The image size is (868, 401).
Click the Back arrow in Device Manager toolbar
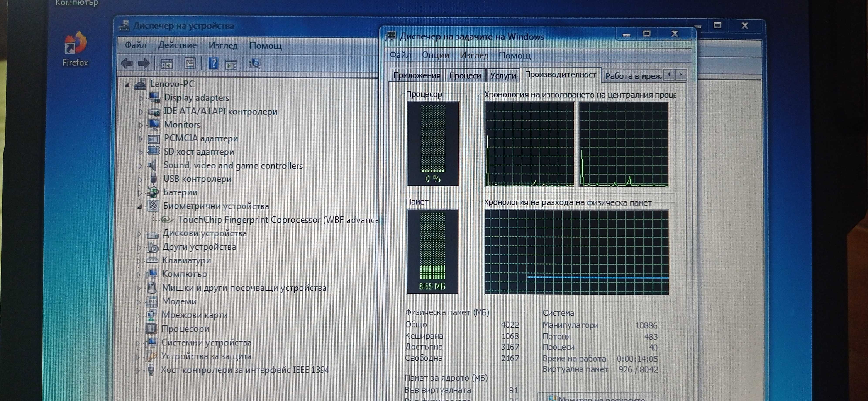coord(127,63)
